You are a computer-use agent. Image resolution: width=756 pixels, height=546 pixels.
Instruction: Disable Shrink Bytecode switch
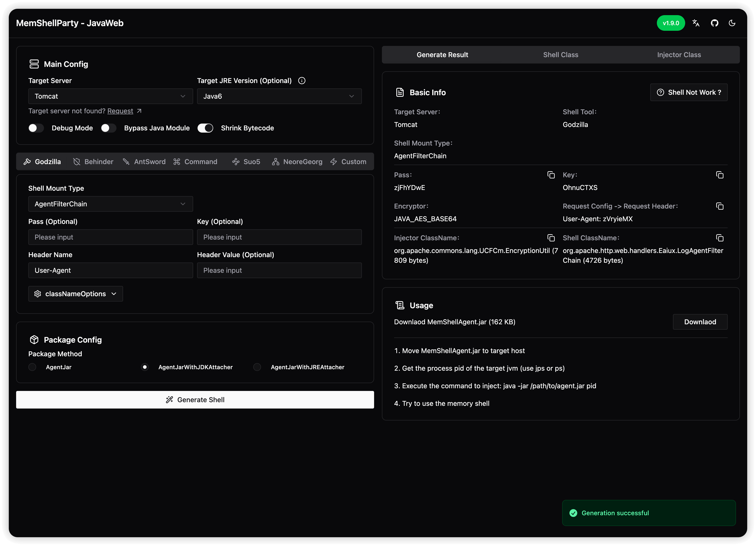[205, 128]
